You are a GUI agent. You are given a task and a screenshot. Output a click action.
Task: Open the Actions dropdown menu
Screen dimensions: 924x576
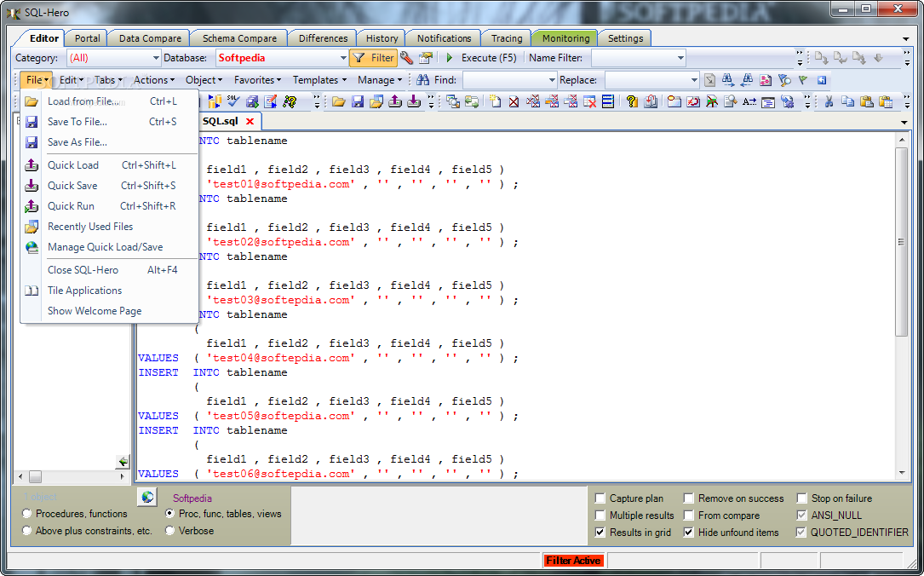click(154, 79)
